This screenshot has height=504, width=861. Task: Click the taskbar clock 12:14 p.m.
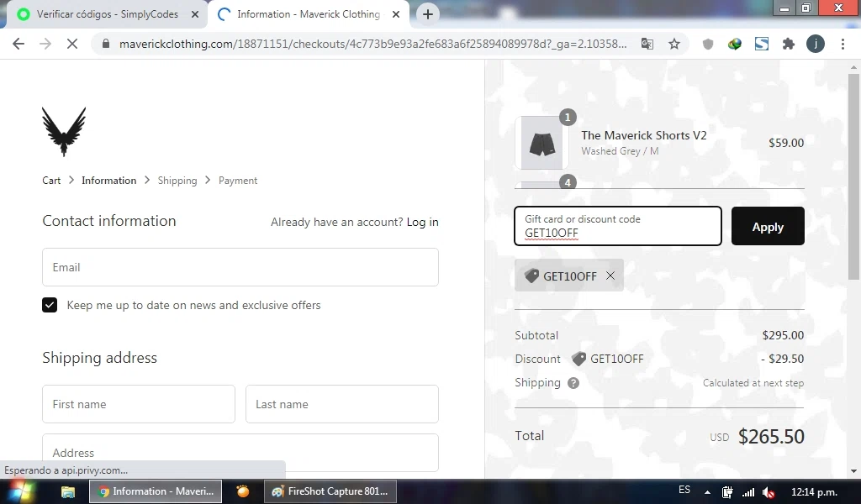click(814, 492)
